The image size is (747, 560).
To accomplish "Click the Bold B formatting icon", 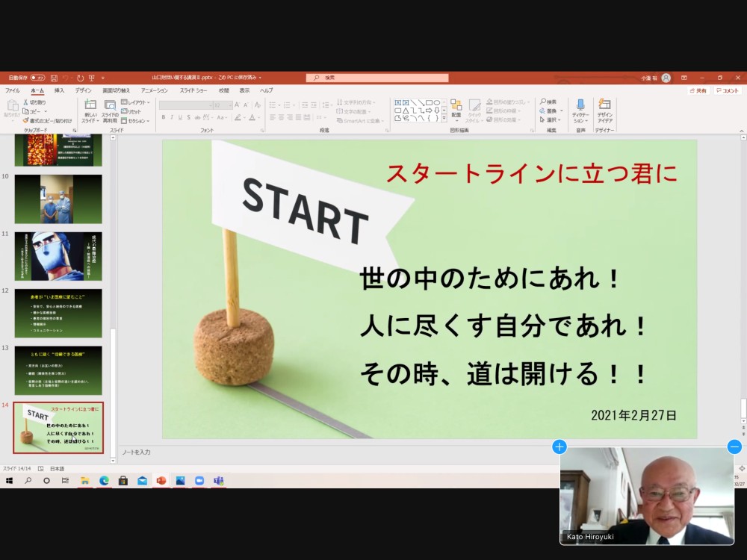I will 163,117.
